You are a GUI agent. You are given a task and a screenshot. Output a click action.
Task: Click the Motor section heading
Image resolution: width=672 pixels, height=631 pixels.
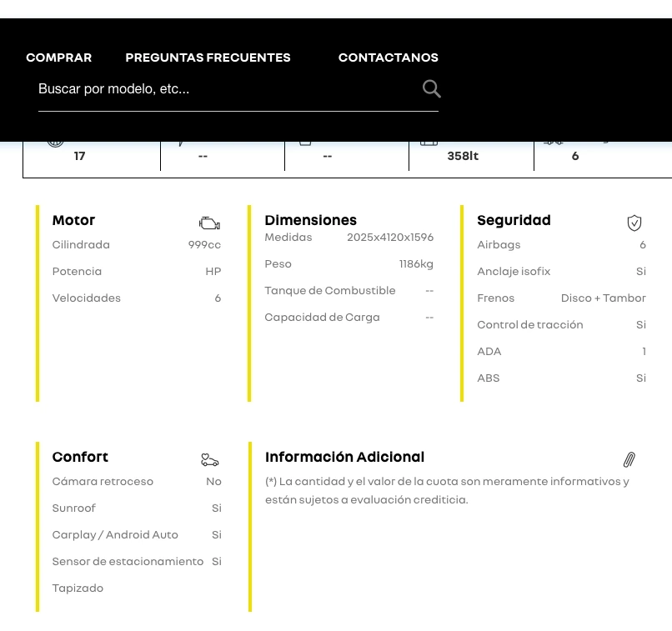pyautogui.click(x=73, y=220)
